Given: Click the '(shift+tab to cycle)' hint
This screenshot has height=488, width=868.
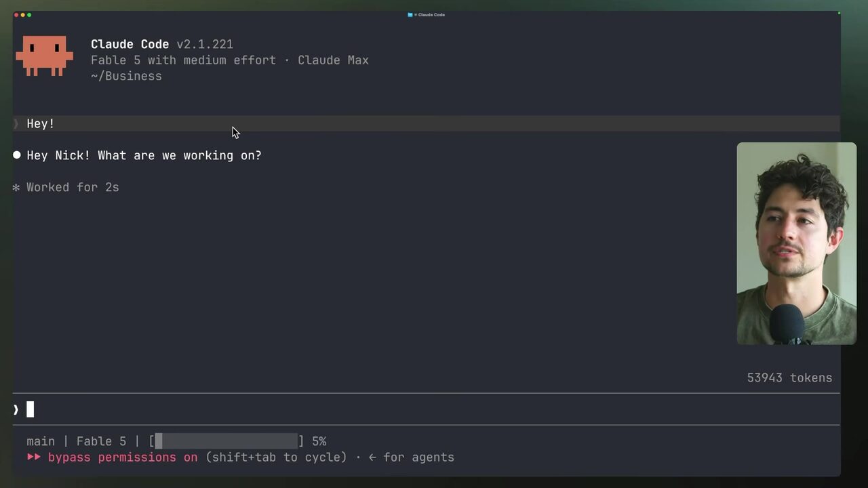Looking at the screenshot, I should coord(276,457).
